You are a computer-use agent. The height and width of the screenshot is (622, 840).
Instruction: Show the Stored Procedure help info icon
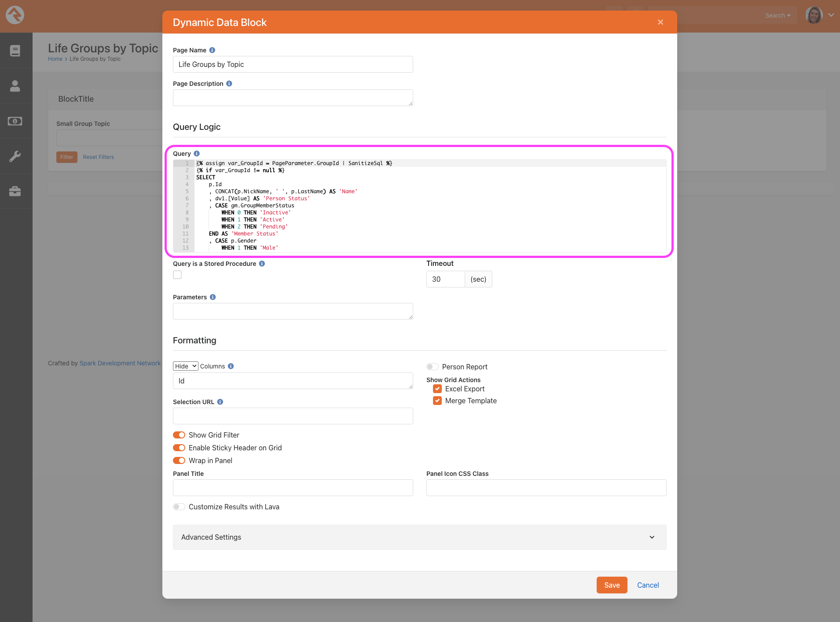(x=262, y=264)
